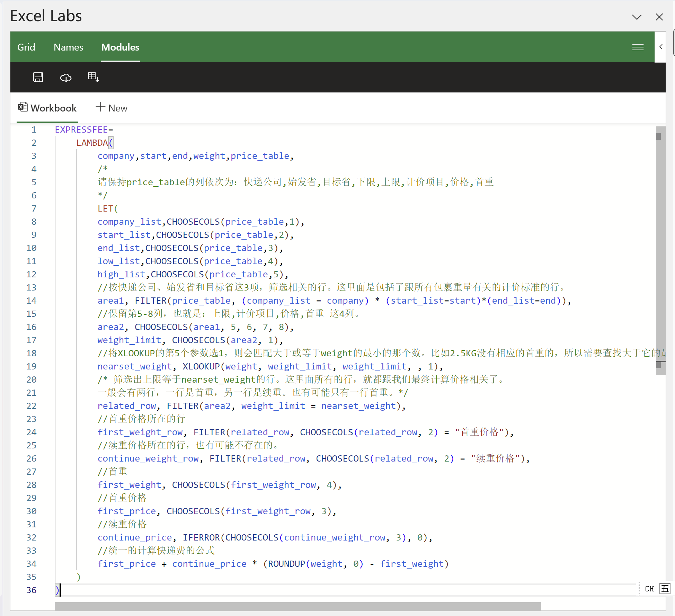675x616 pixels.
Task: Switch to the Grid tab
Action: pos(26,47)
